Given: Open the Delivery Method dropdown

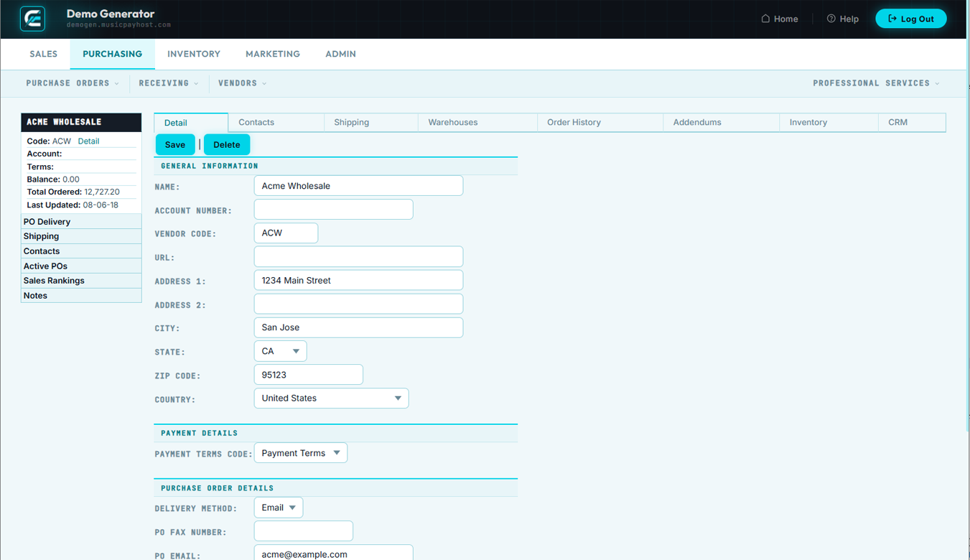Looking at the screenshot, I should click(278, 508).
